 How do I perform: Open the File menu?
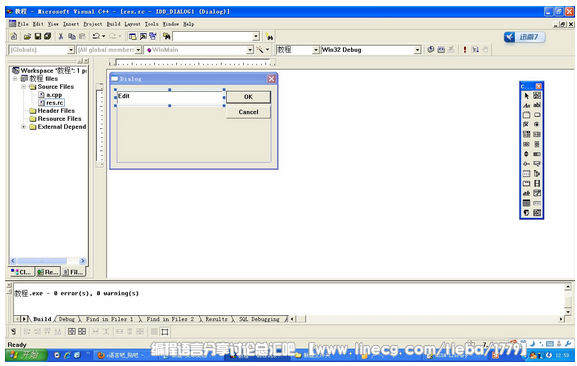(x=23, y=24)
